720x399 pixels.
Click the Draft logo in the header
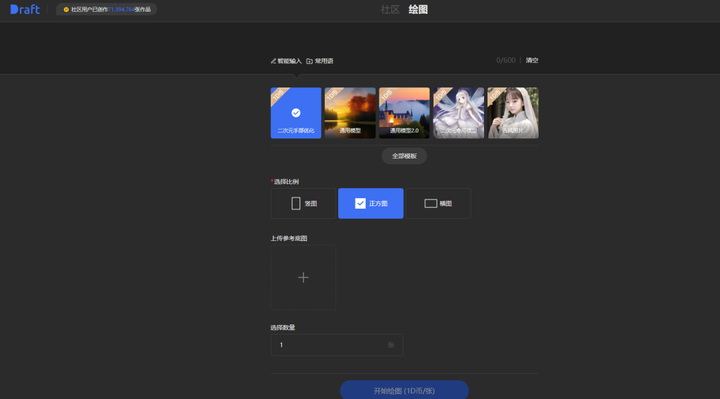point(25,9)
